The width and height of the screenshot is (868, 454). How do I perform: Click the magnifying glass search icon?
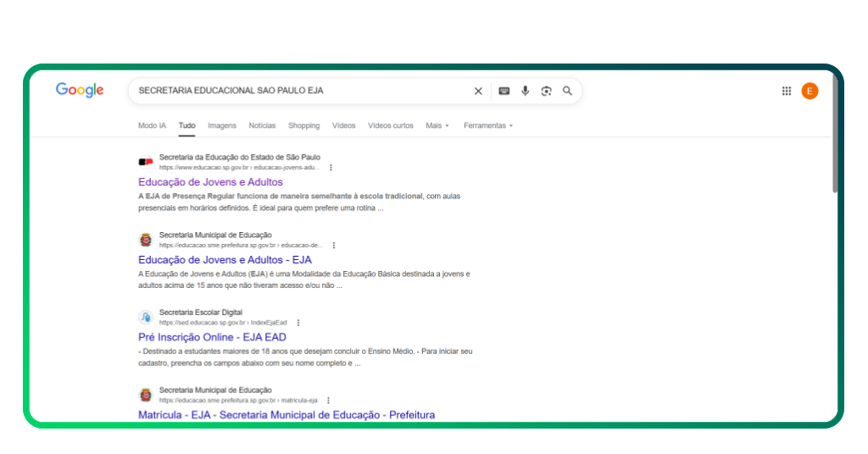tap(568, 91)
